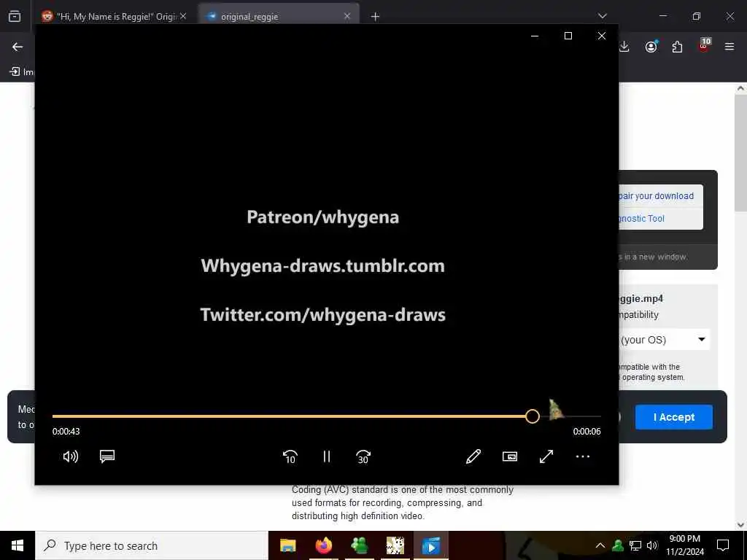Viewport: 747px width, 560px height.
Task: Open extension with badge 10
Action: click(x=704, y=46)
